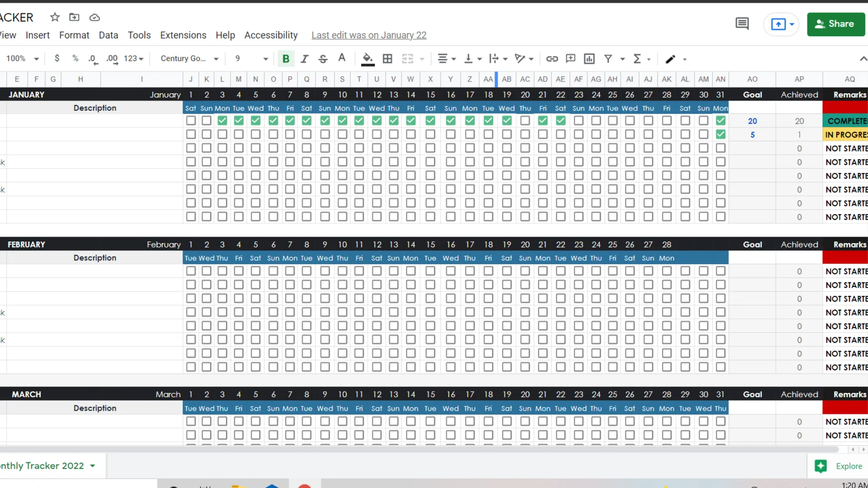
Task: Open the Extensions menu
Action: pos(183,35)
